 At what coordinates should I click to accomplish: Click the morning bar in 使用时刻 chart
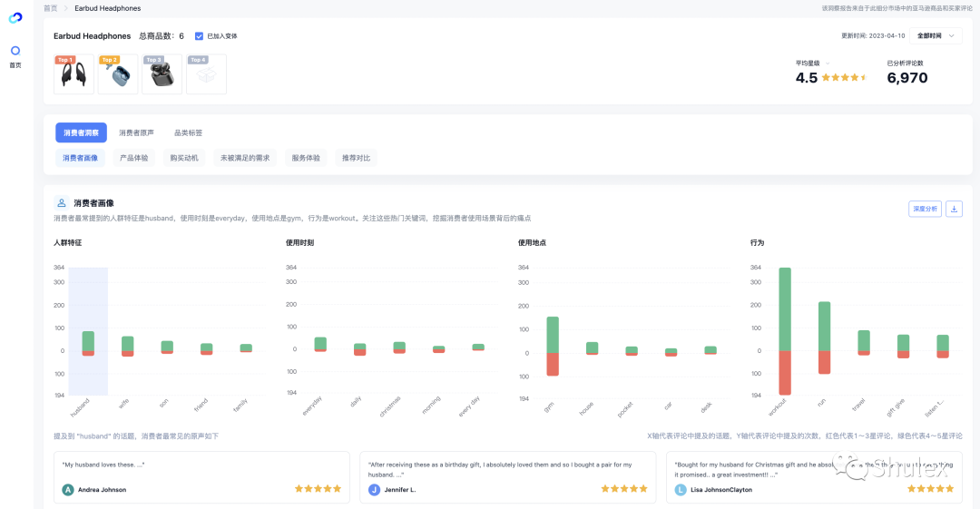coord(439,349)
